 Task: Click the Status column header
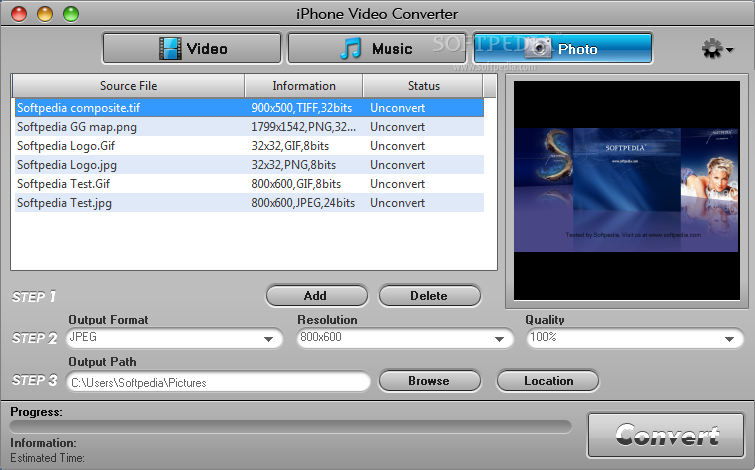(x=423, y=86)
